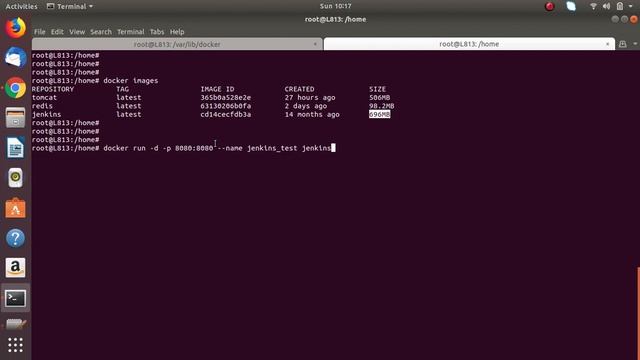The image size is (640, 360).
Task: Click the highlighted 696MB size value
Action: click(380, 114)
